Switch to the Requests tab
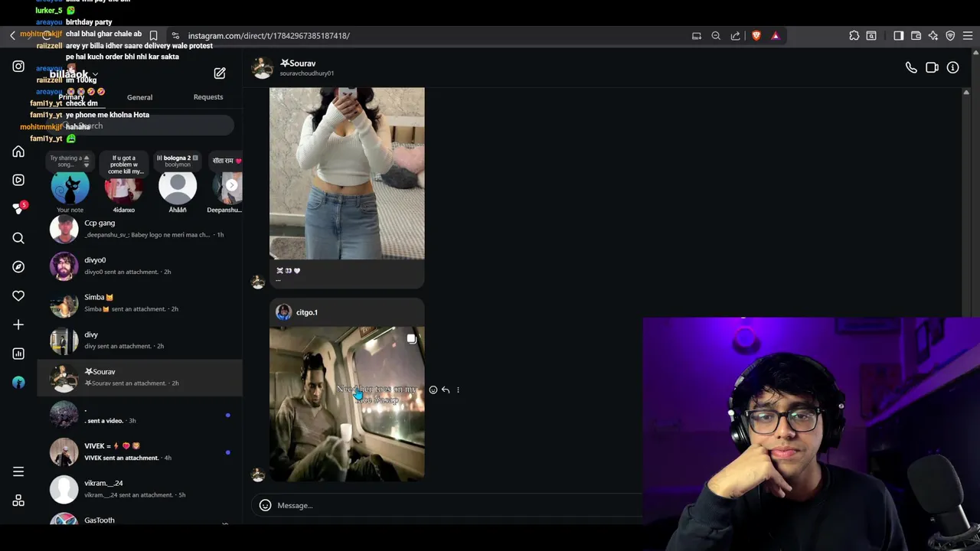 pyautogui.click(x=208, y=97)
